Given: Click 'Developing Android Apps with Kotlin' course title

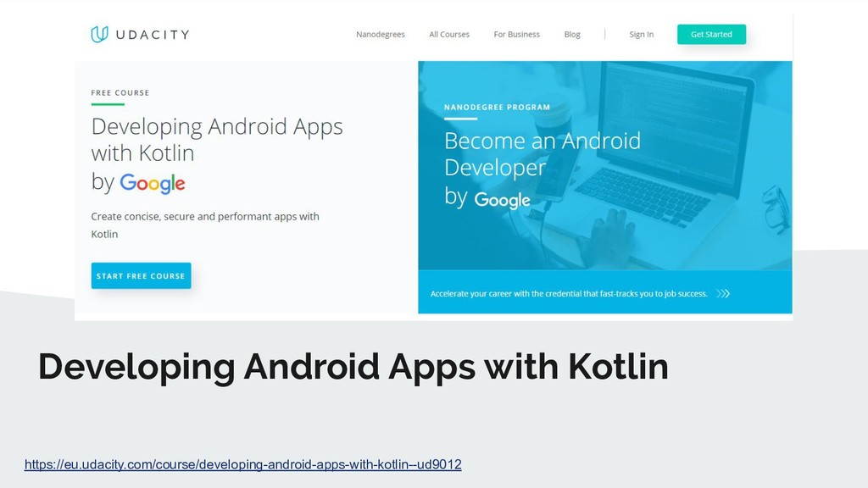Looking at the screenshot, I should (x=217, y=140).
